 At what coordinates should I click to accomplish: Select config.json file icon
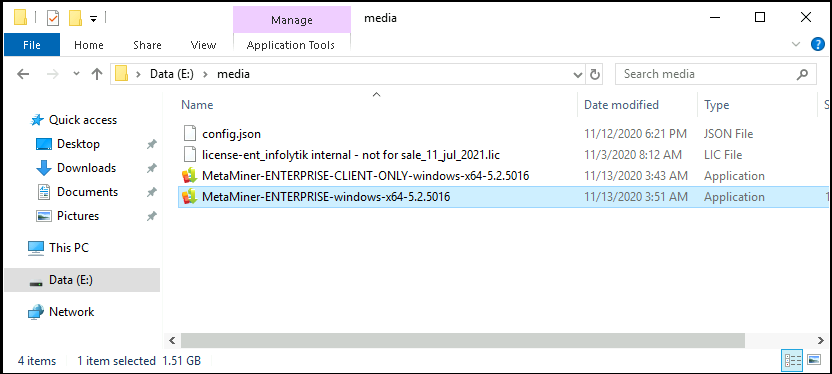[189, 134]
